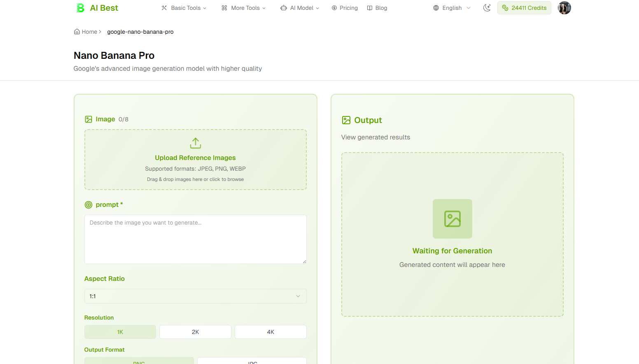Click the user avatar in the top right corner
Image resolution: width=639 pixels, height=364 pixels.
564,7
